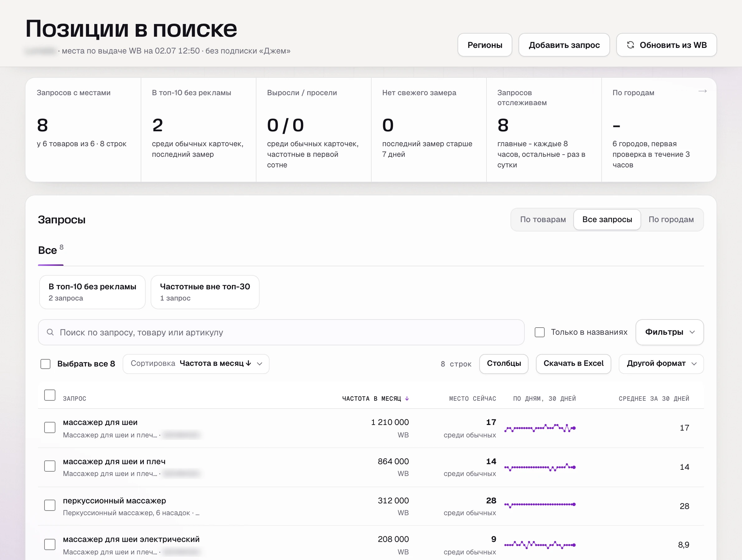
Task: Click the Добавить запрос button
Action: click(x=564, y=45)
